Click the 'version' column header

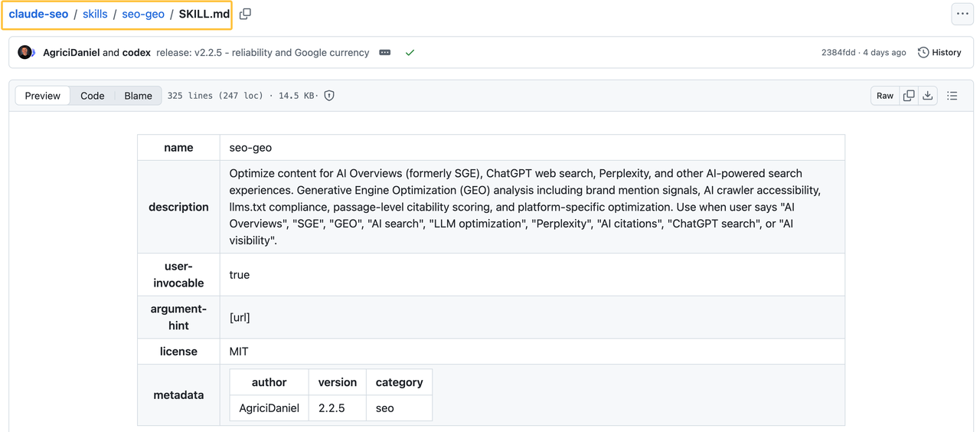pos(338,382)
